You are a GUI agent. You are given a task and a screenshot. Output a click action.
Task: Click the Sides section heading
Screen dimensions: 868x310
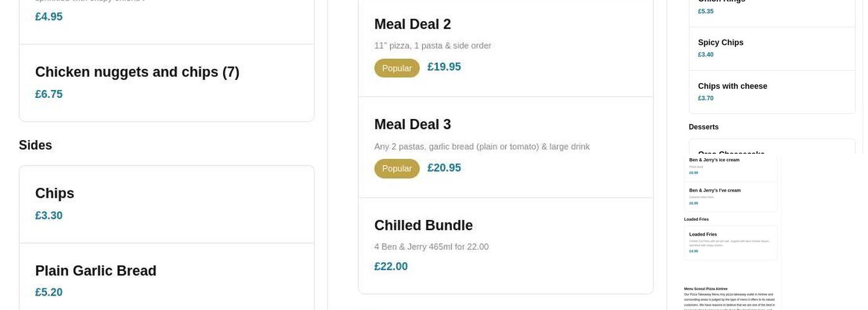[35, 146]
